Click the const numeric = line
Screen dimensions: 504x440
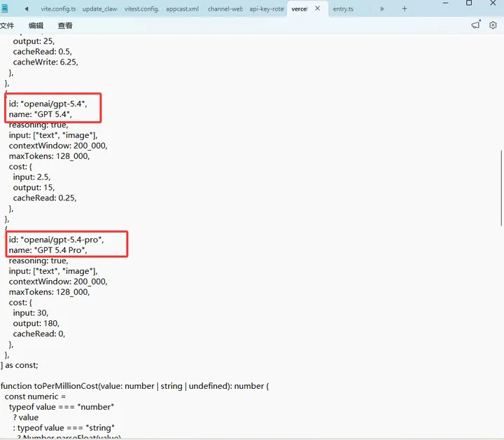click(35, 397)
